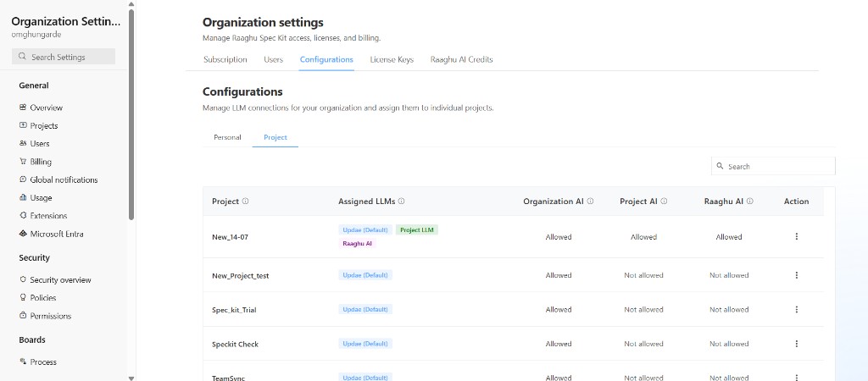Click the Process icon under Boards
The image size is (868, 381).
click(x=23, y=362)
